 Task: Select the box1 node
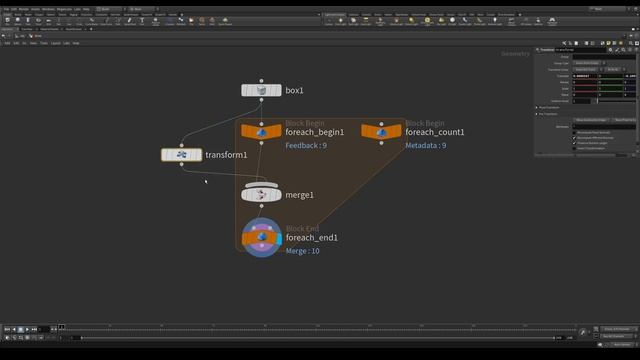pyautogui.click(x=261, y=90)
